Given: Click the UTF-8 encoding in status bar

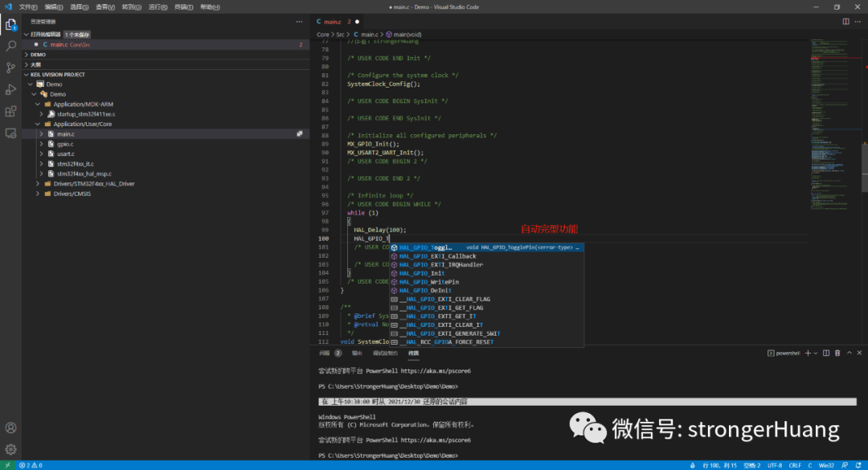Looking at the screenshot, I should pos(774,465).
